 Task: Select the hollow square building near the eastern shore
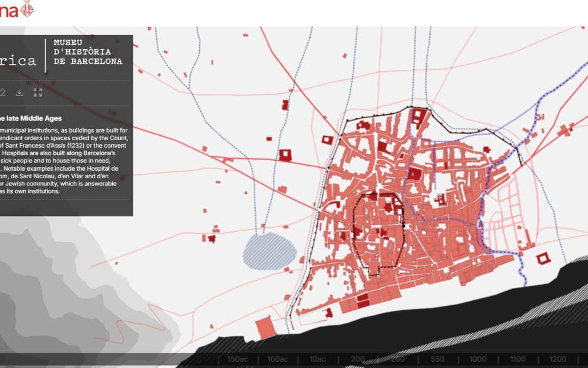543,258
